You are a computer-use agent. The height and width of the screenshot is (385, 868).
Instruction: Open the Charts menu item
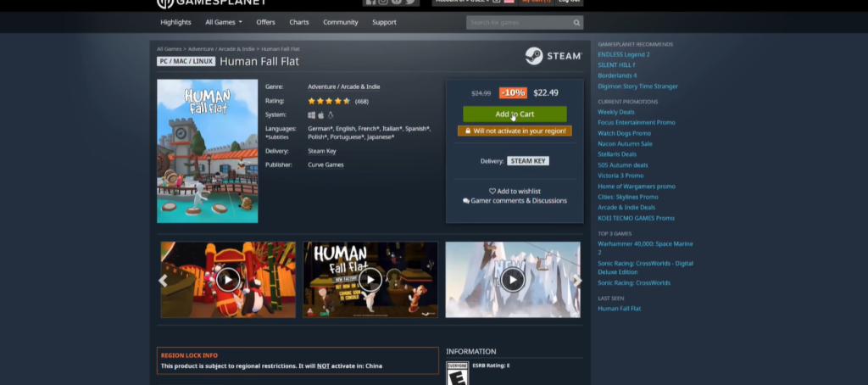299,22
